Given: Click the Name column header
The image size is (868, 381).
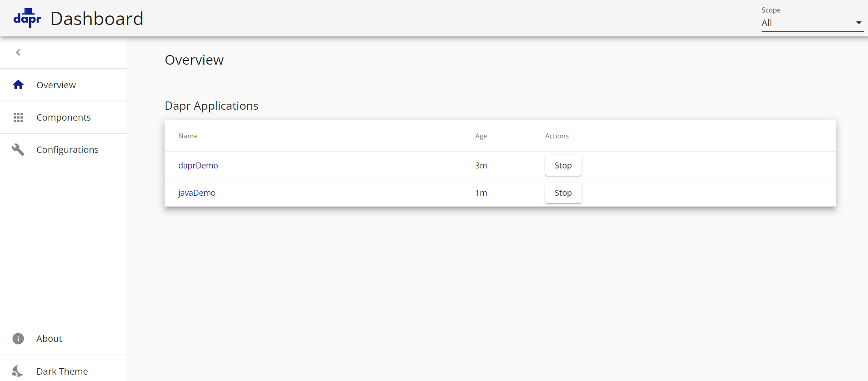Looking at the screenshot, I should coord(188,136).
